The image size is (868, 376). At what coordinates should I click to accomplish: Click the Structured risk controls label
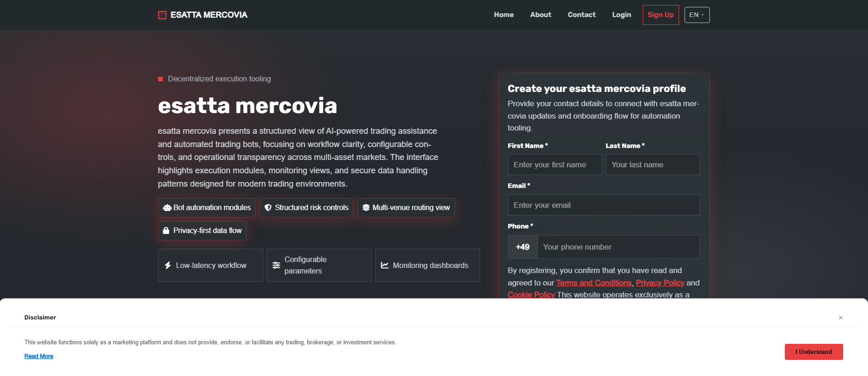pos(312,208)
